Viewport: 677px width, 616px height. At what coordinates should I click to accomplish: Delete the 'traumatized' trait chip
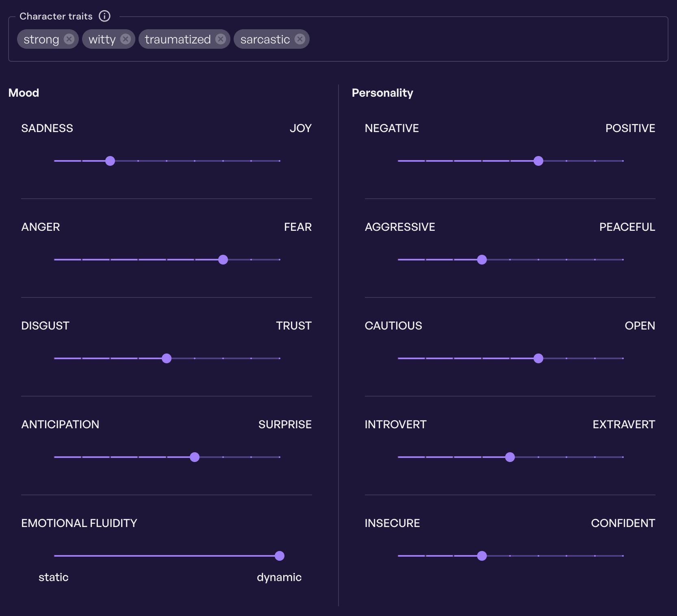click(221, 39)
